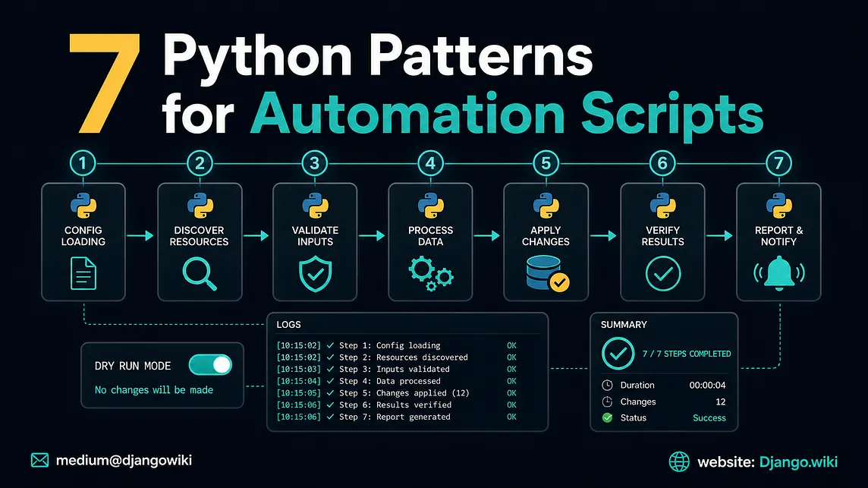Click the "7 / 7 STEPS COMPLETED" text
868x488 pixels.
[x=687, y=354]
